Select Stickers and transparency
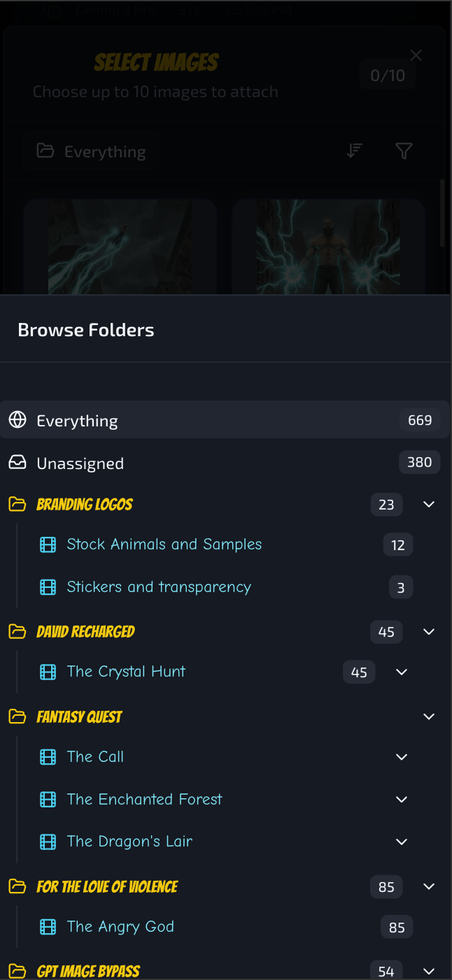The image size is (452, 980). [x=159, y=587]
